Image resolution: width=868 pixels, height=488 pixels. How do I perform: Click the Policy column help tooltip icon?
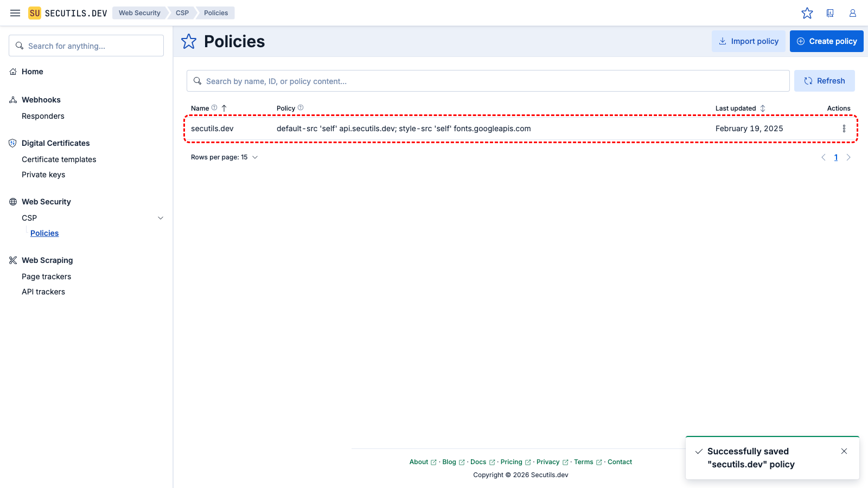point(299,107)
